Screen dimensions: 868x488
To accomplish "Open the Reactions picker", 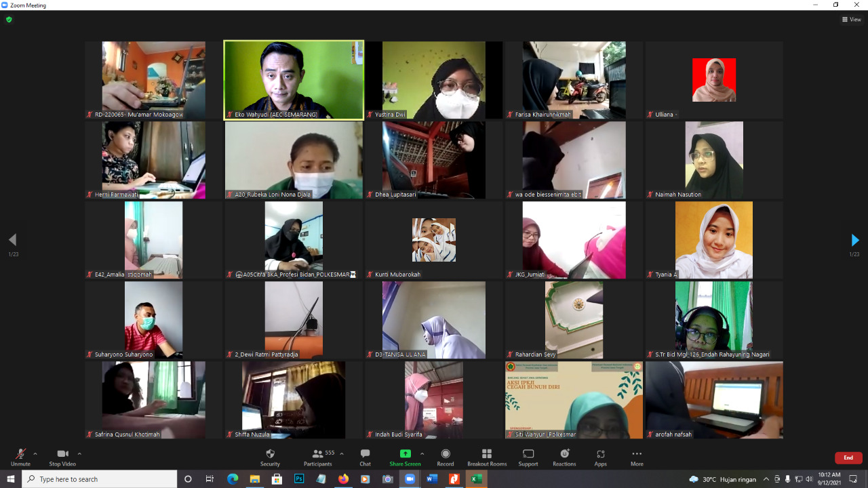I will [x=564, y=457].
